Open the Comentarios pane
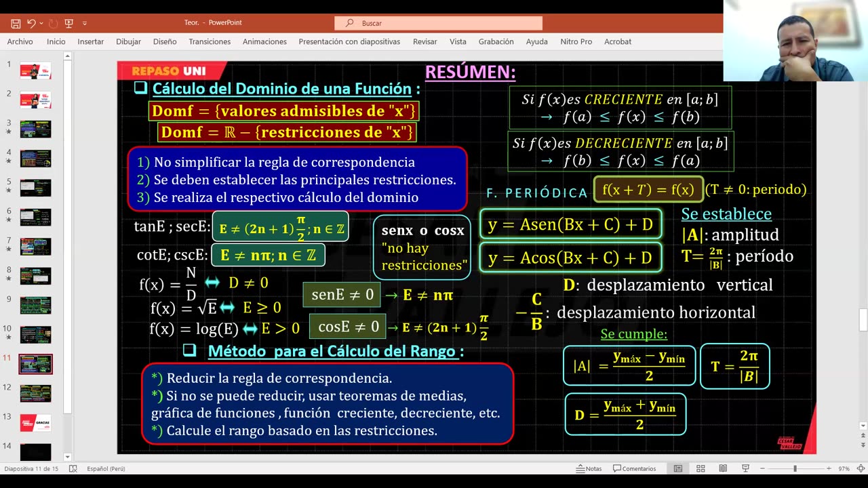The height and width of the screenshot is (488, 868). tap(635, 468)
